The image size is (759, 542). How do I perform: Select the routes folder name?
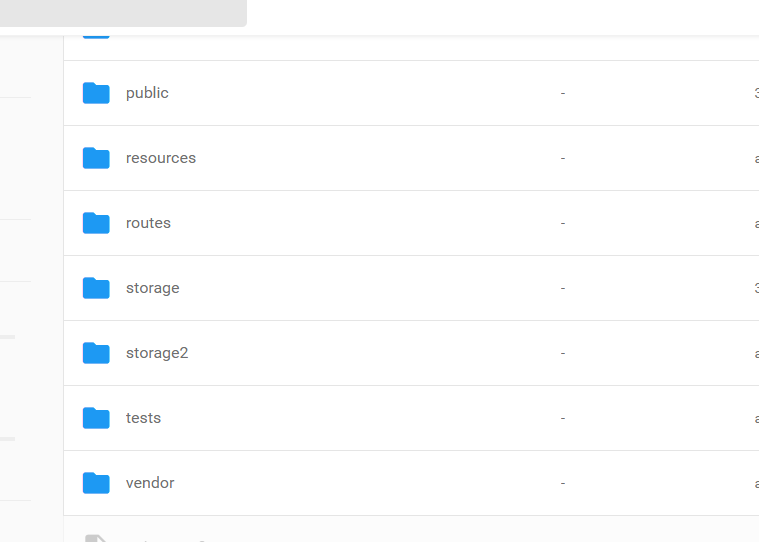pos(148,223)
